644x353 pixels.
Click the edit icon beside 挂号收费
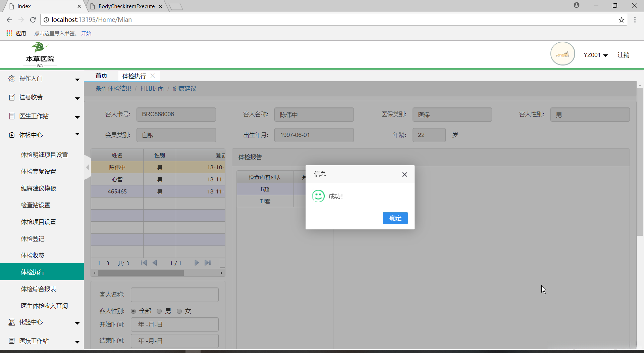(x=12, y=97)
